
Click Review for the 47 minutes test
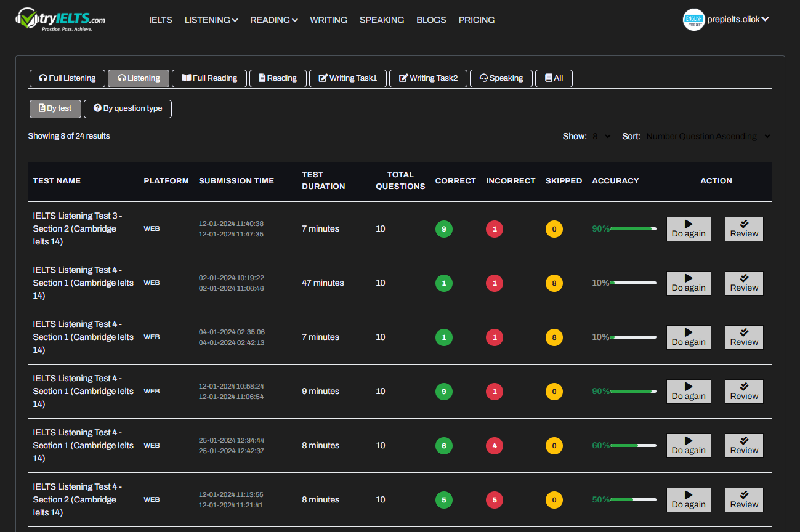click(x=744, y=283)
